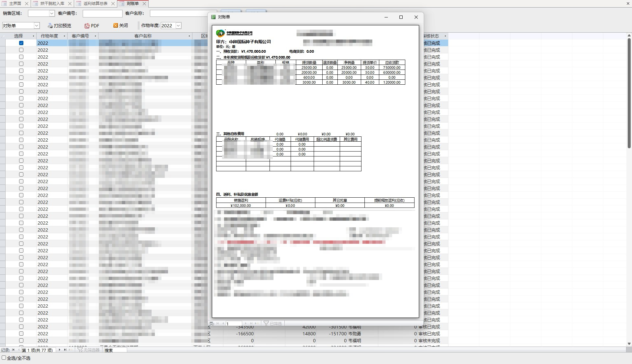The width and height of the screenshot is (632, 364).
Task: Click the form icon on the 主界面 tab
Action: pyautogui.click(x=4, y=4)
